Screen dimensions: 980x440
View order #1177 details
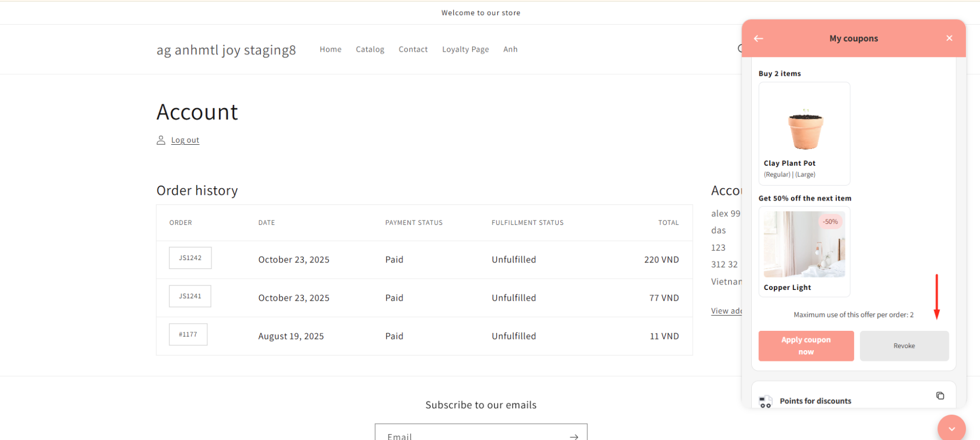[x=188, y=335]
